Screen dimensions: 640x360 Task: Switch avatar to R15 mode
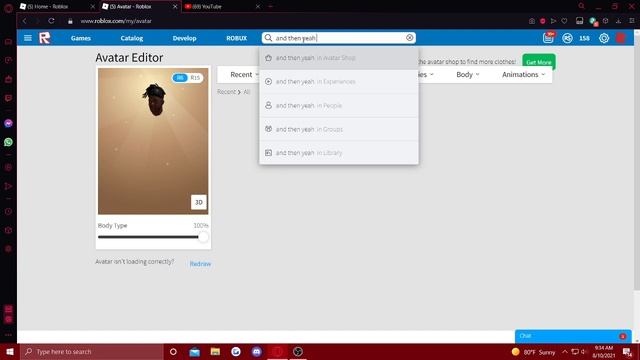pyautogui.click(x=195, y=78)
